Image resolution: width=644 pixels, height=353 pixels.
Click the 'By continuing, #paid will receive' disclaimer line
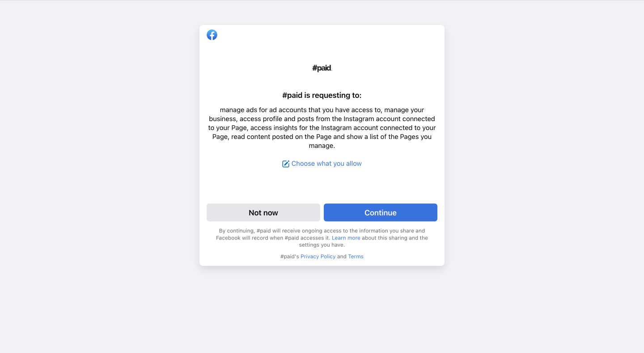pos(322,231)
